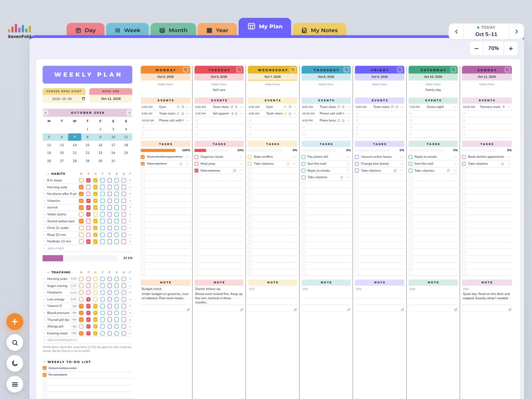The width and height of the screenshot is (532, 399).
Task: Click the SevenFold logo
Action: click(x=19, y=31)
